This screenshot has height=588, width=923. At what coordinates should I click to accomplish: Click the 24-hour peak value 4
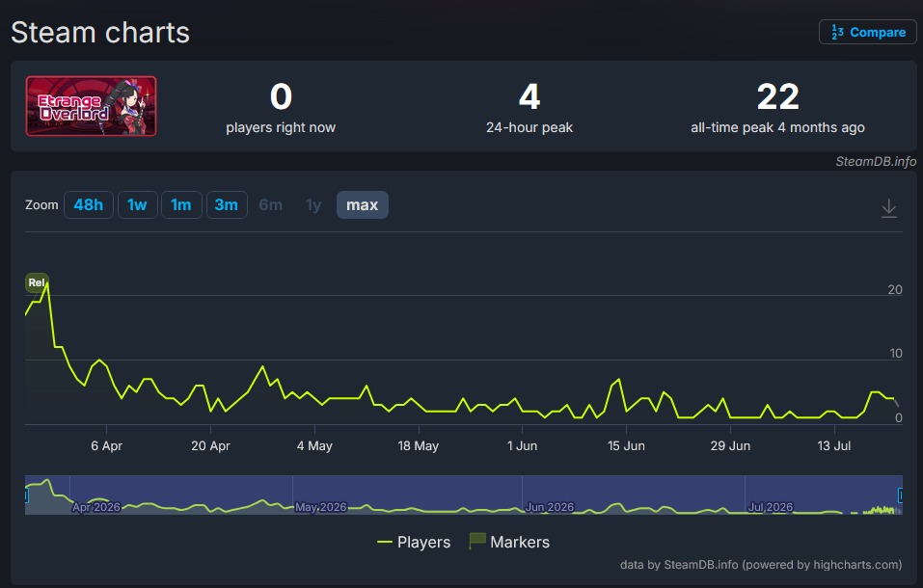tap(529, 96)
